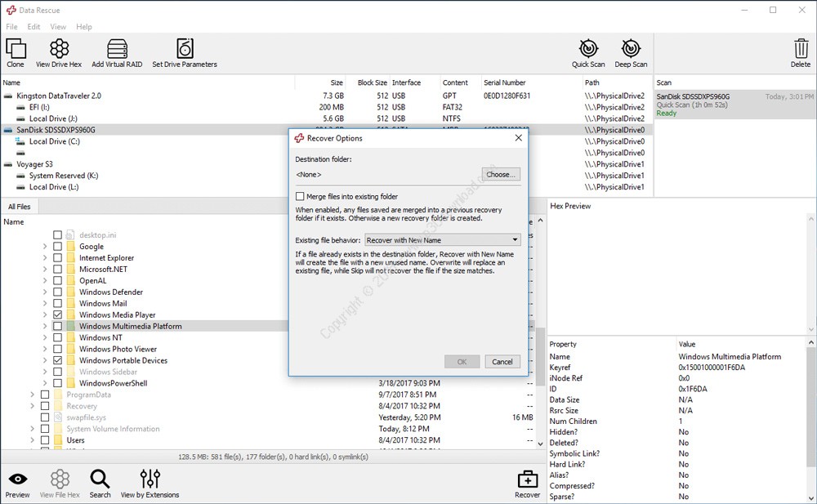The image size is (817, 504).
Task: Open the Help menu
Action: (84, 27)
